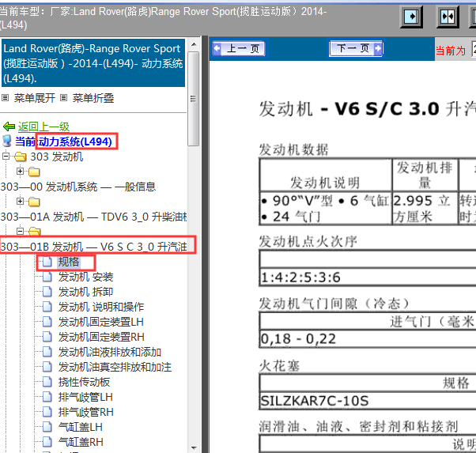Open the 排气歧管RH document

(x=86, y=413)
